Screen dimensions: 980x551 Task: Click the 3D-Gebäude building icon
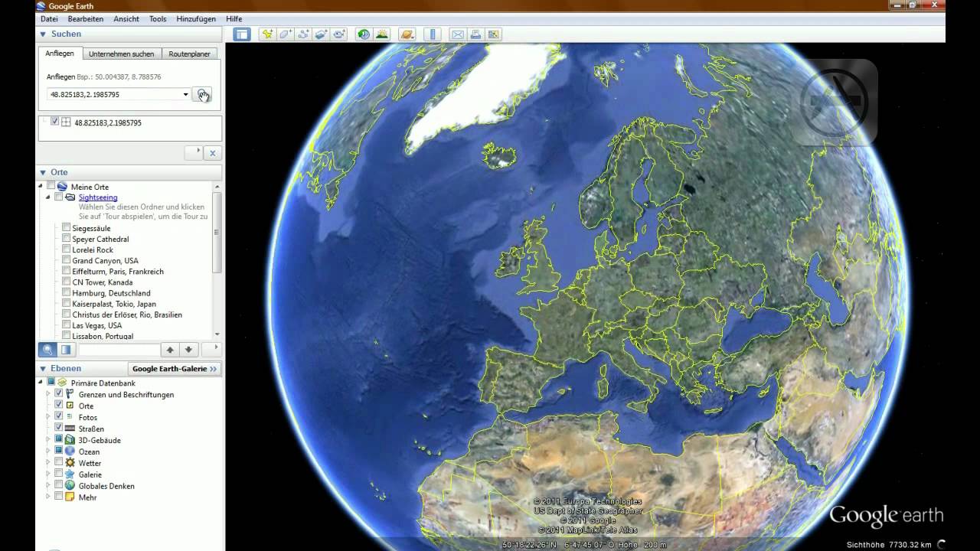70,440
